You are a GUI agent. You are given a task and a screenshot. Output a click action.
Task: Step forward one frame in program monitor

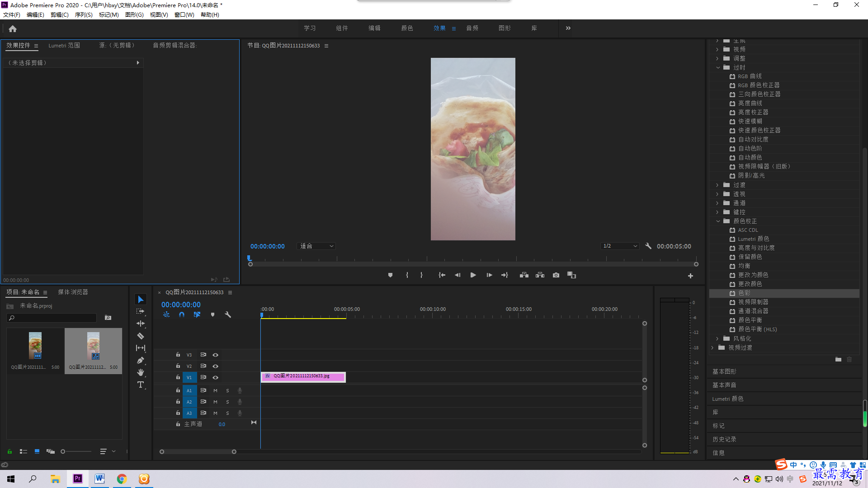[489, 275]
